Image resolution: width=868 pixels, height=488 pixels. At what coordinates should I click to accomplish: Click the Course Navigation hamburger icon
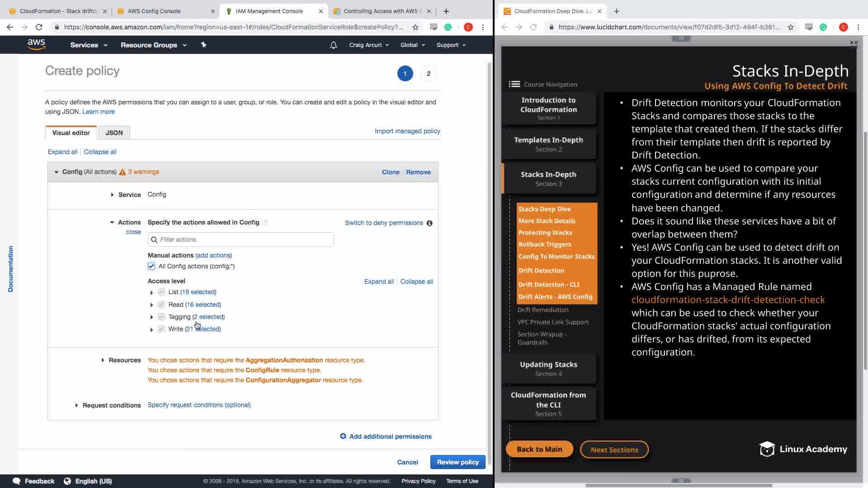point(514,84)
